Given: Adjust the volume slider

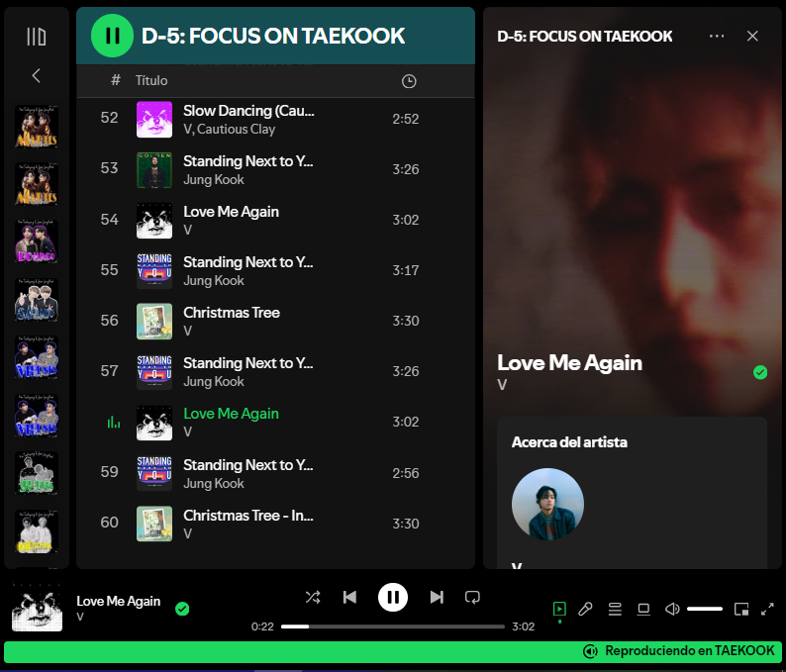Looking at the screenshot, I should tap(705, 609).
